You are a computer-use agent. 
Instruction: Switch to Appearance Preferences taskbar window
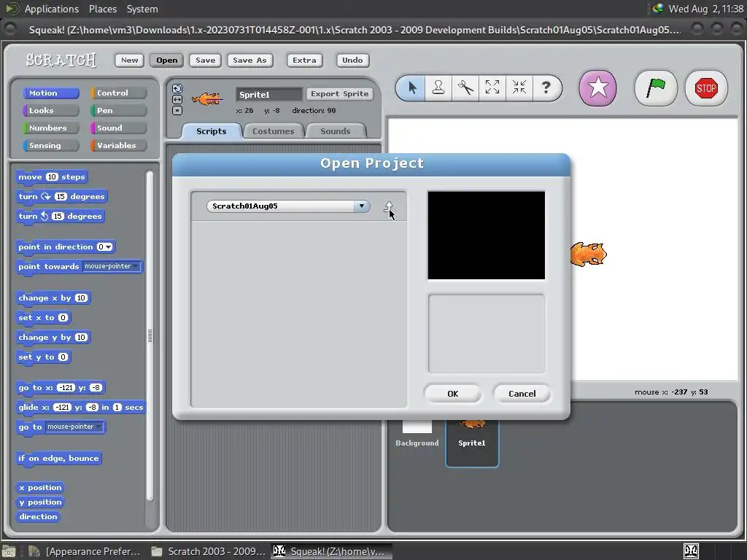(x=85, y=551)
